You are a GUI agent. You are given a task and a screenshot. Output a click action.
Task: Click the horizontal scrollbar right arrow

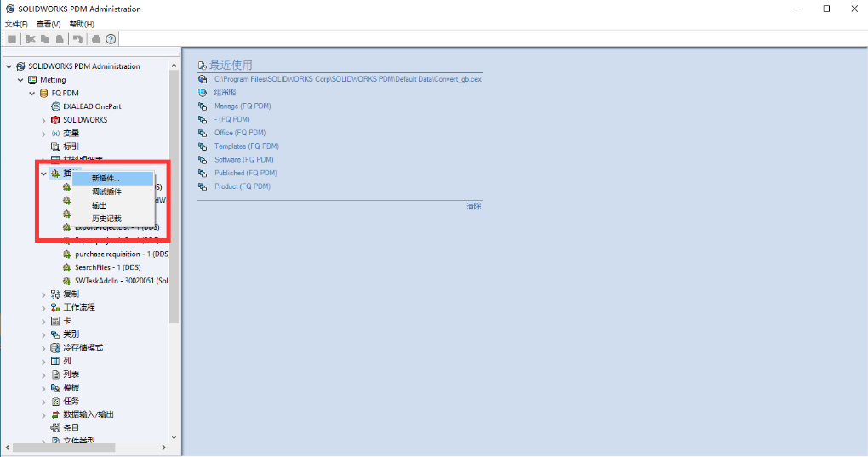click(164, 447)
